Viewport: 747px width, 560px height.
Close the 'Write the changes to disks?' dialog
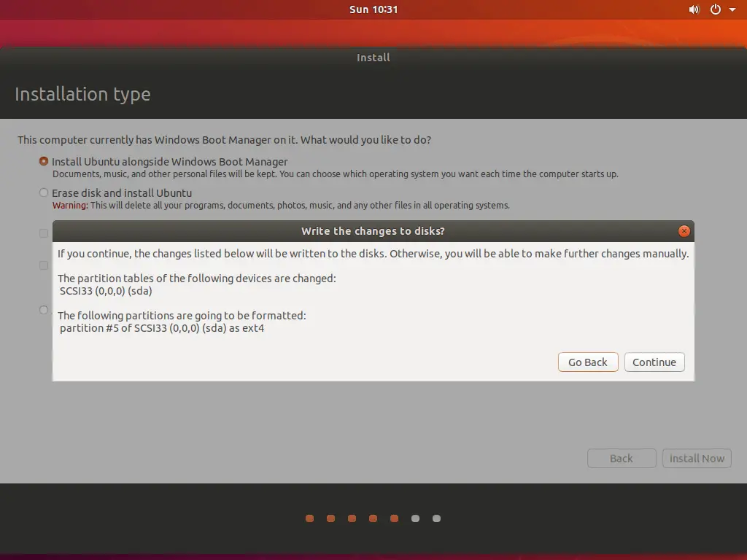[684, 231]
